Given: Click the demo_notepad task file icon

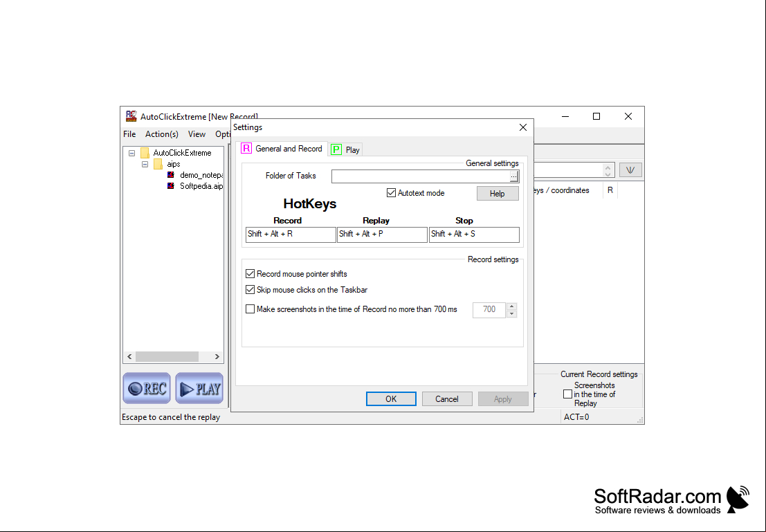Looking at the screenshot, I should (x=171, y=175).
